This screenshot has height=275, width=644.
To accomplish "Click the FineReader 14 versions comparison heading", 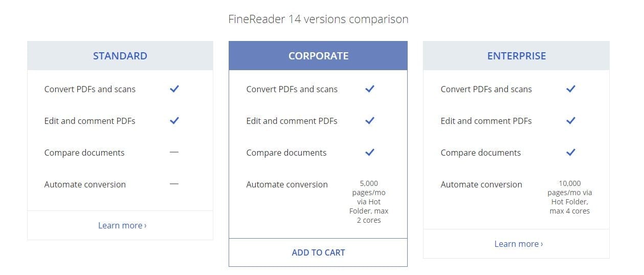I will (318, 19).
